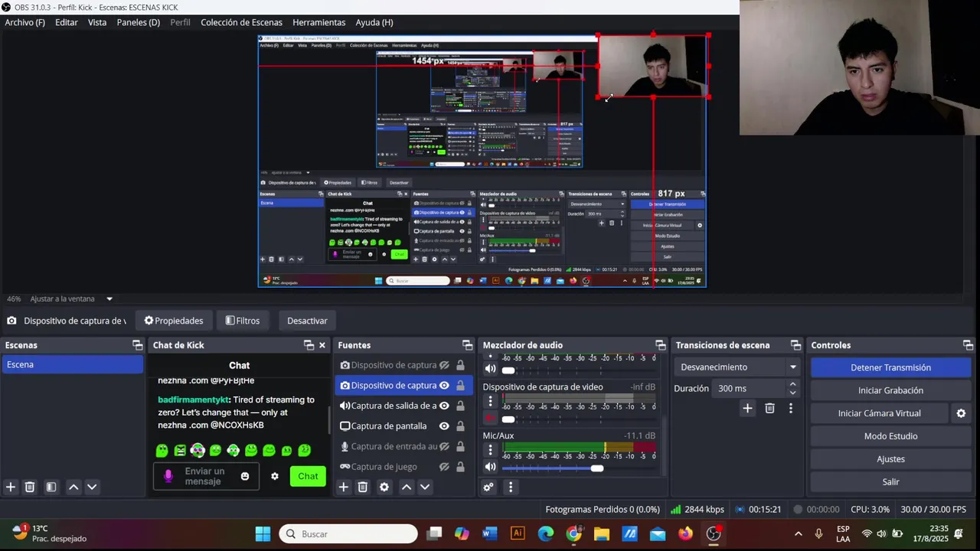Open Dispositivo de captura de video channel options
The width and height of the screenshot is (980, 551).
point(491,401)
